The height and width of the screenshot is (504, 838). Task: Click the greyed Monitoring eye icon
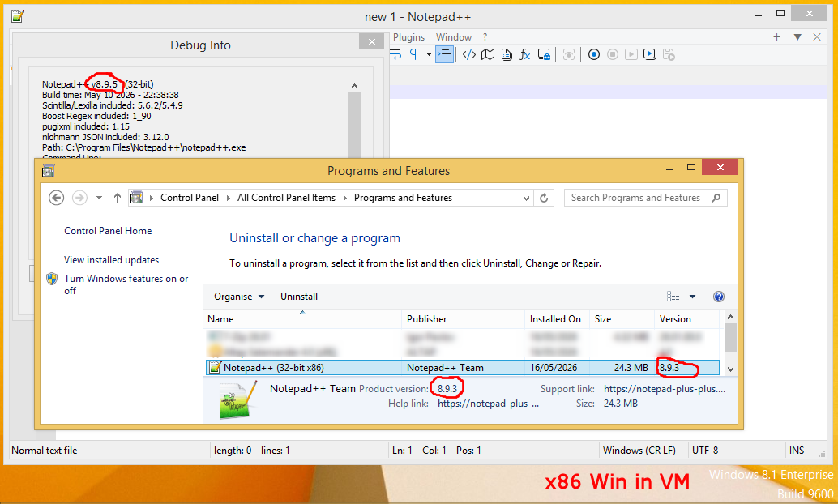569,54
